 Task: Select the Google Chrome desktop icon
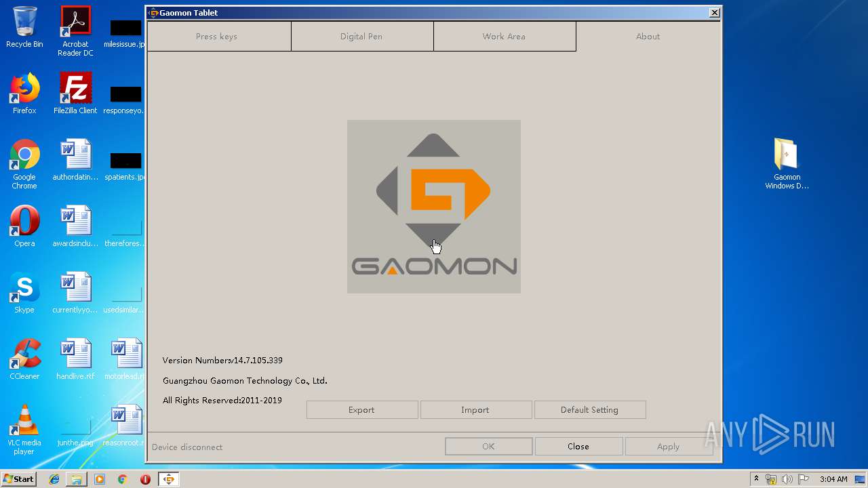pos(24,164)
